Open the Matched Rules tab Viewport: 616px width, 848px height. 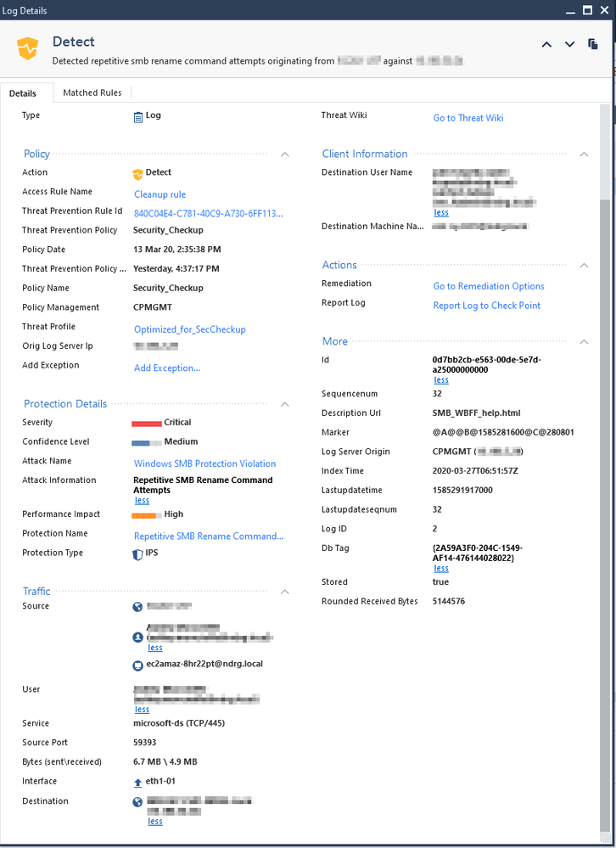click(x=92, y=93)
